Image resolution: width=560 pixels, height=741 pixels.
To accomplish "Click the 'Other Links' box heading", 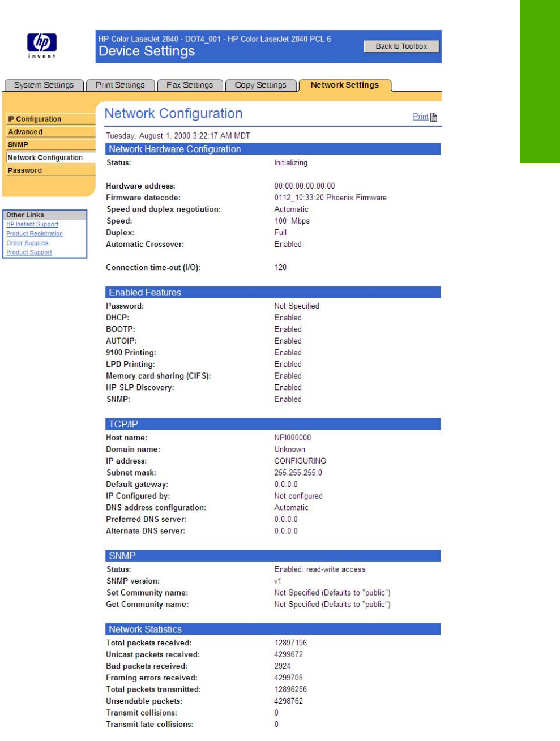I will (45, 215).
